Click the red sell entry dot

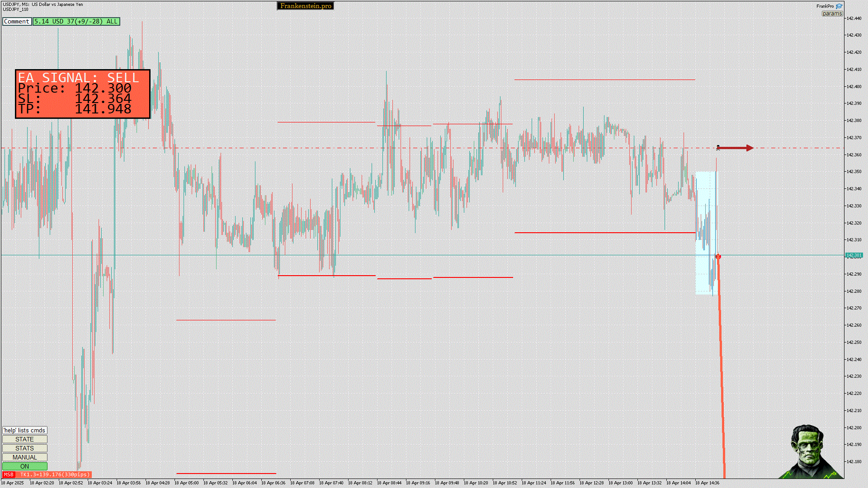tap(718, 257)
